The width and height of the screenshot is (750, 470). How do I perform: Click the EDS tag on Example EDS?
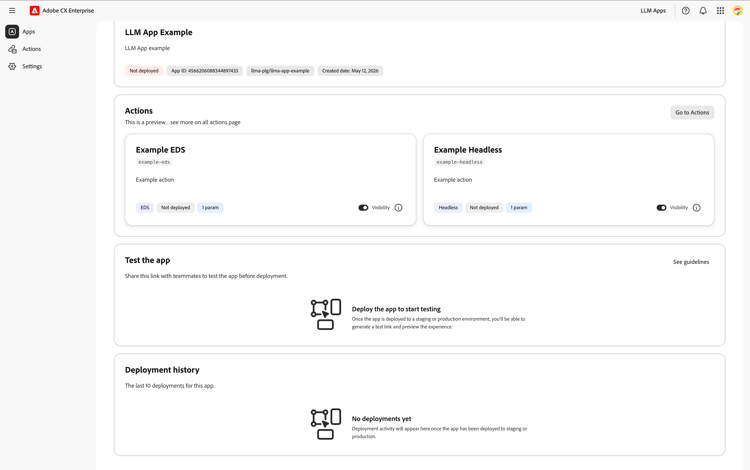(145, 208)
